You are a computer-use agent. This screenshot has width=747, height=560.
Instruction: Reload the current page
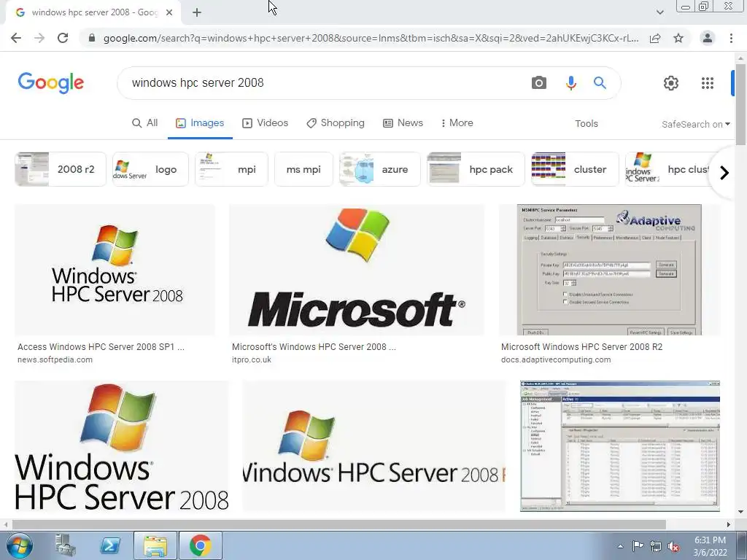(63, 38)
